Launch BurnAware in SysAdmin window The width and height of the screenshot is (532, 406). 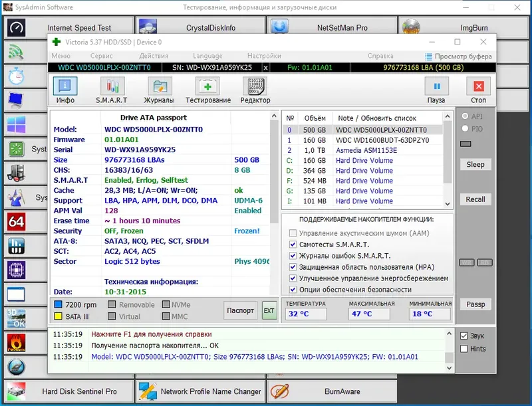(x=332, y=391)
